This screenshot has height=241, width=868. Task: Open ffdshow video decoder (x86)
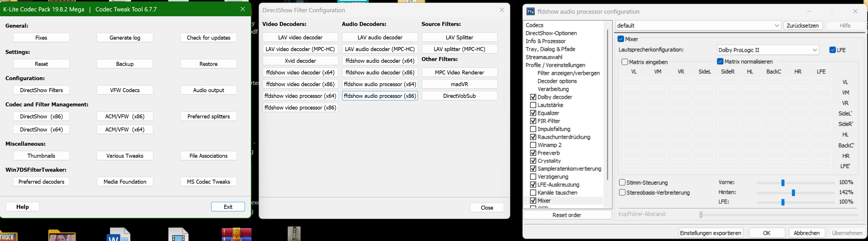click(300, 84)
